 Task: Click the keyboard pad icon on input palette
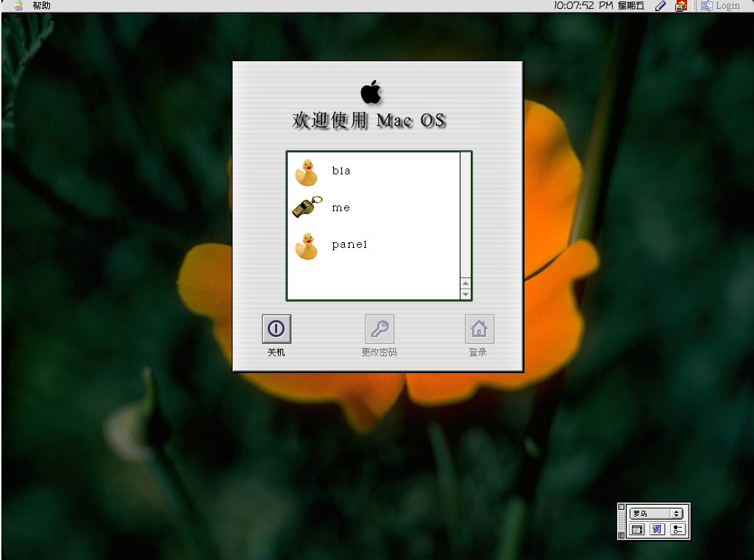point(637,528)
